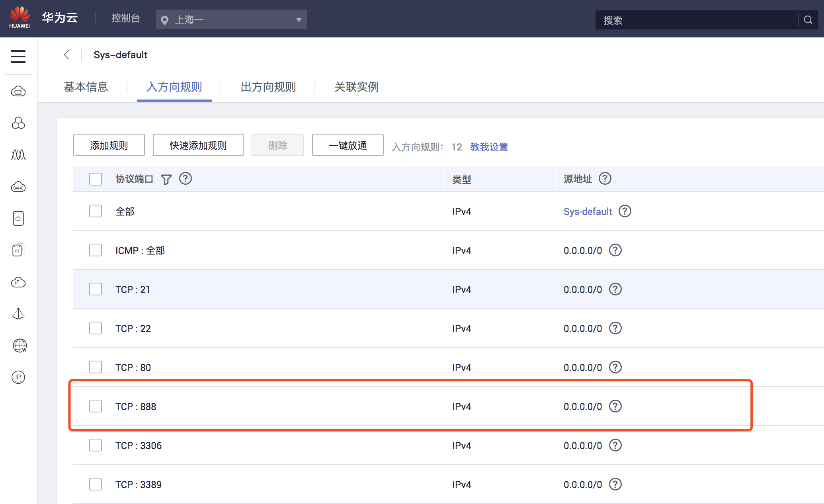The height and width of the screenshot is (504, 824).
Task: Open the 关联实例 tab
Action: point(356,87)
